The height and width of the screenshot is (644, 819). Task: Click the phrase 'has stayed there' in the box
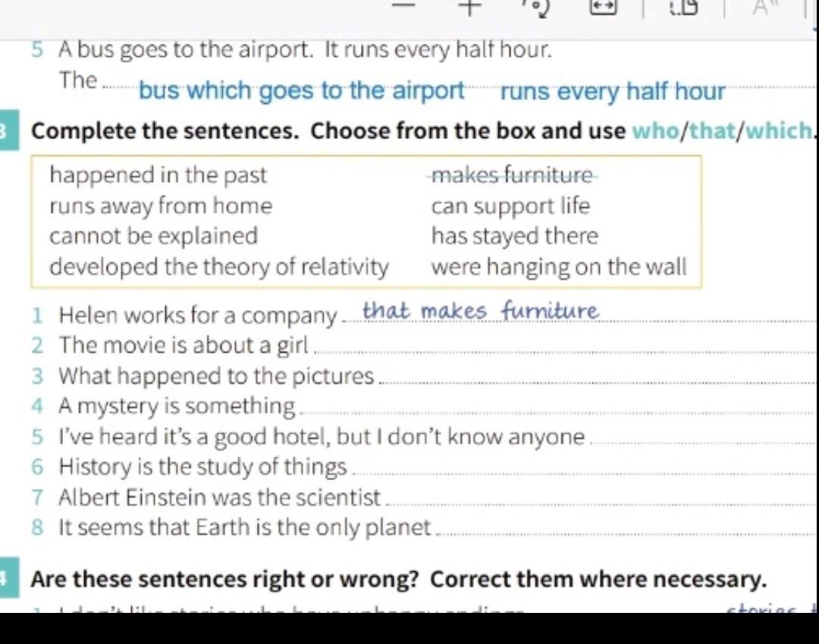(515, 237)
